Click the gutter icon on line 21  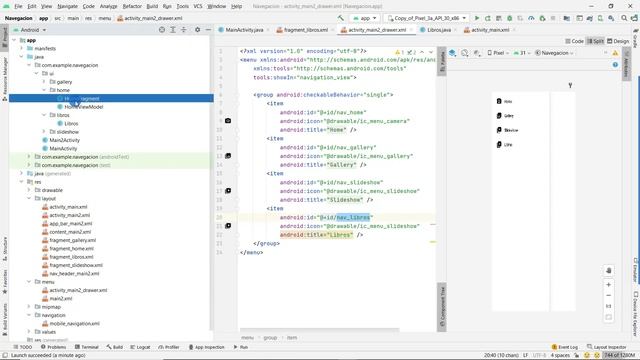[228, 226]
